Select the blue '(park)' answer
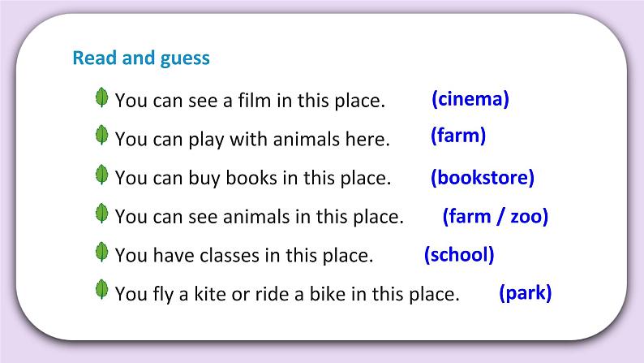644x363 pixels. pos(525,293)
